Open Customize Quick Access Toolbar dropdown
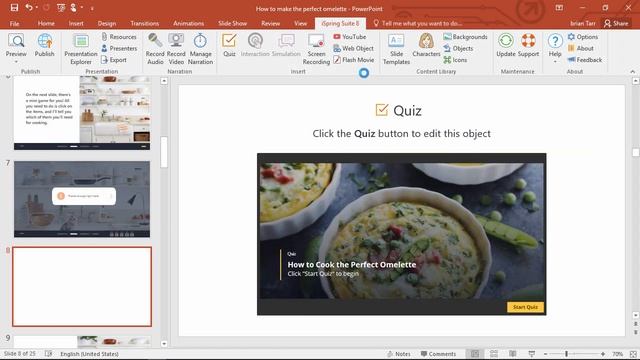This screenshot has width=640, height=360. 92,8
